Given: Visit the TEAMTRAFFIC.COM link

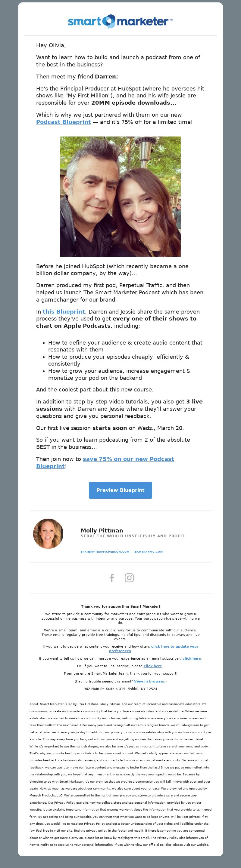Looking at the screenshot, I should click(148, 552).
